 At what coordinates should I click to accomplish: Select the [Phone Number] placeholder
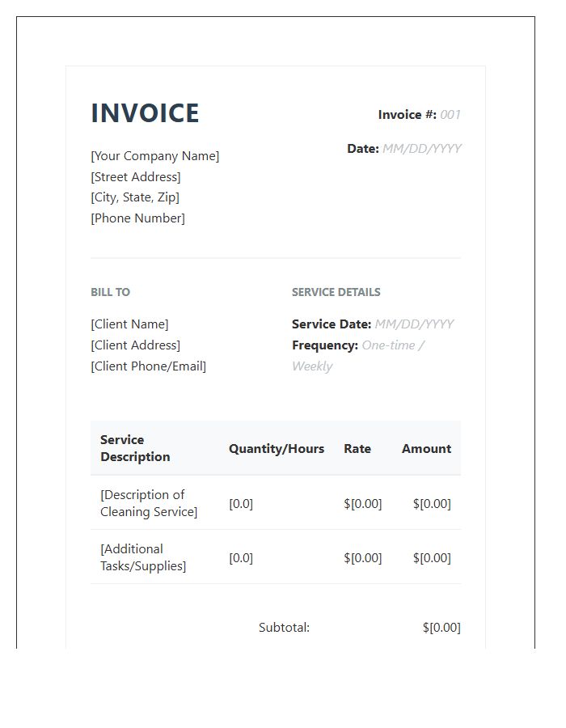click(x=137, y=218)
